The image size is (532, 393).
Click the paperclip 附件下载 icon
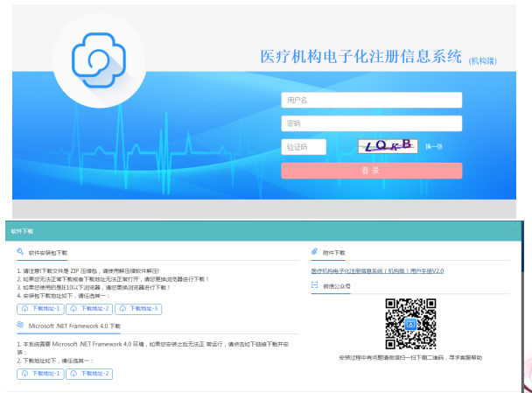point(315,253)
